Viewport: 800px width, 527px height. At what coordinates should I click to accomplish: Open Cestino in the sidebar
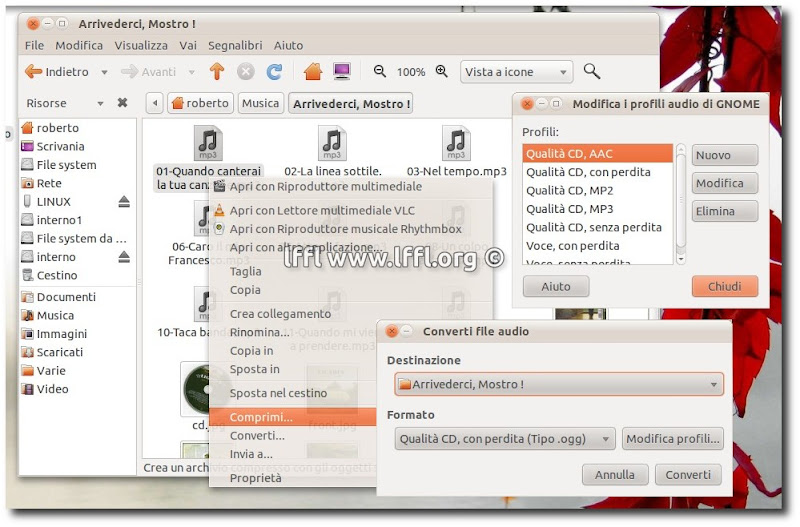click(x=49, y=275)
